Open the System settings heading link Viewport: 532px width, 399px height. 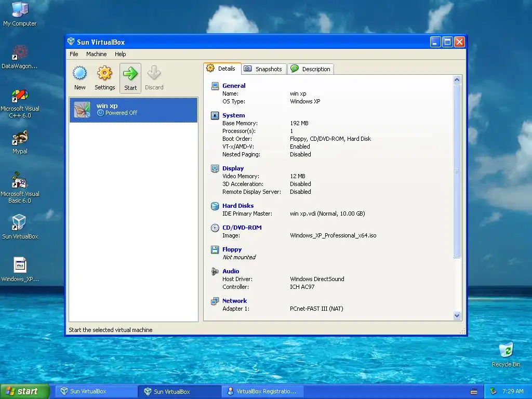pyautogui.click(x=233, y=115)
